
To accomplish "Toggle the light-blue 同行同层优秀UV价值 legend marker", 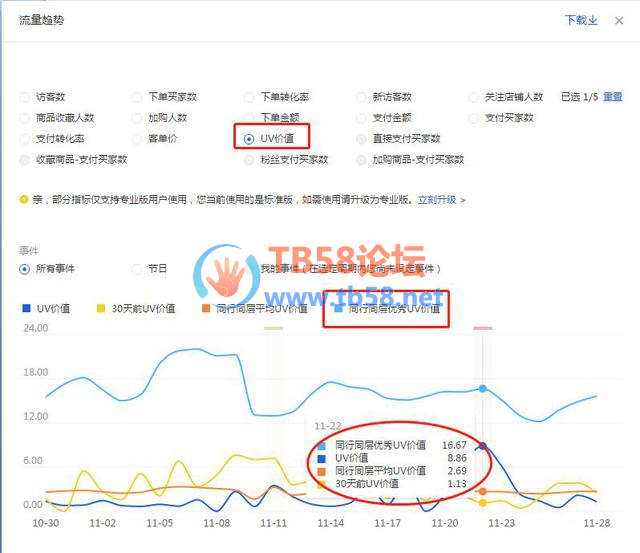I will (338, 309).
